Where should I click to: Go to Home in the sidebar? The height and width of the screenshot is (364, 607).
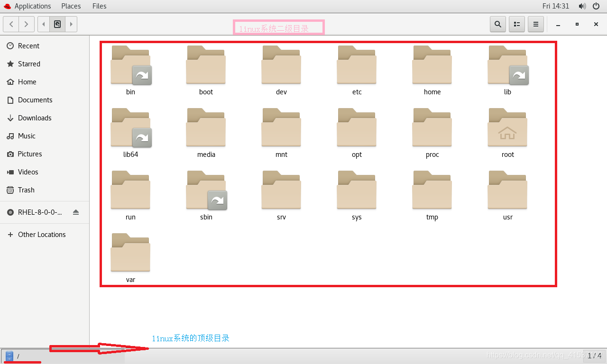click(45, 82)
